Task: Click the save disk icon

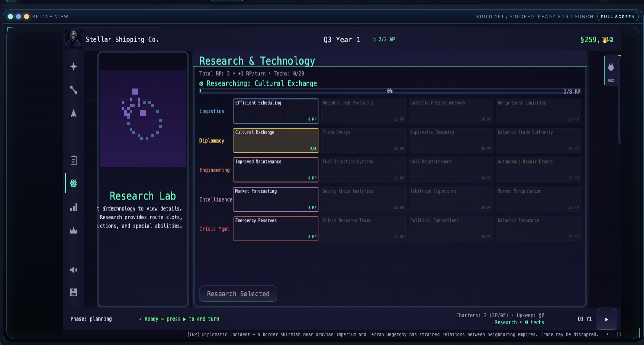Action: coord(73,292)
